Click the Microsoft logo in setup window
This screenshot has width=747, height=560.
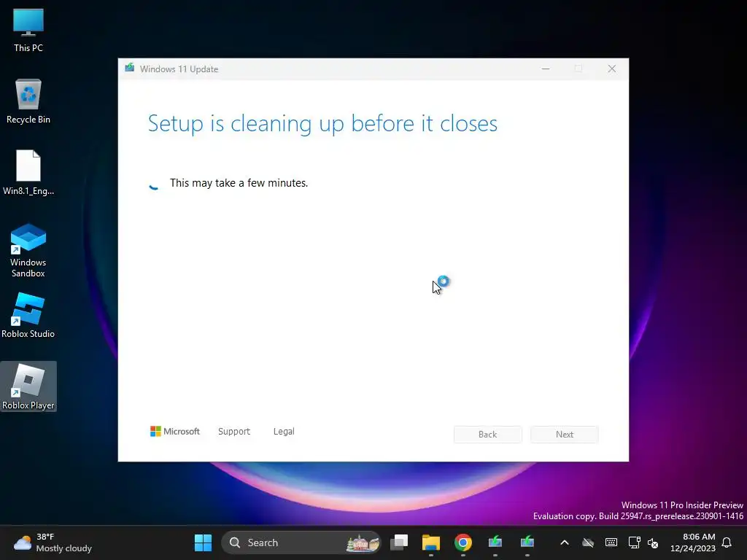coord(175,432)
